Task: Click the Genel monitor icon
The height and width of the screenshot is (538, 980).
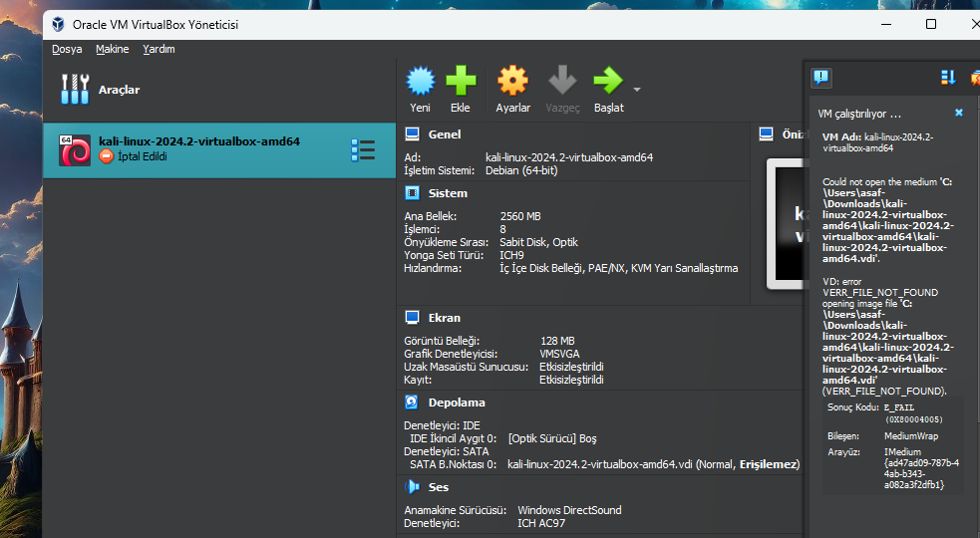Action: tap(413, 134)
